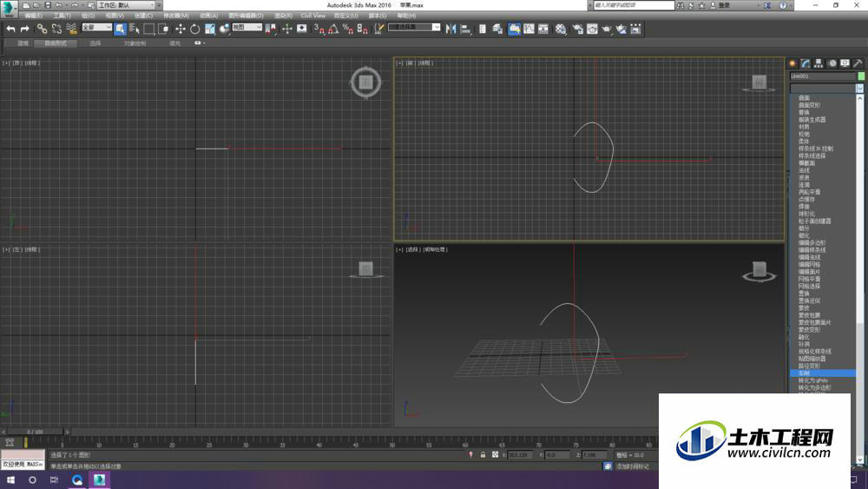
Task: Open the workspace 工作区 dropdown
Action: 126,5
